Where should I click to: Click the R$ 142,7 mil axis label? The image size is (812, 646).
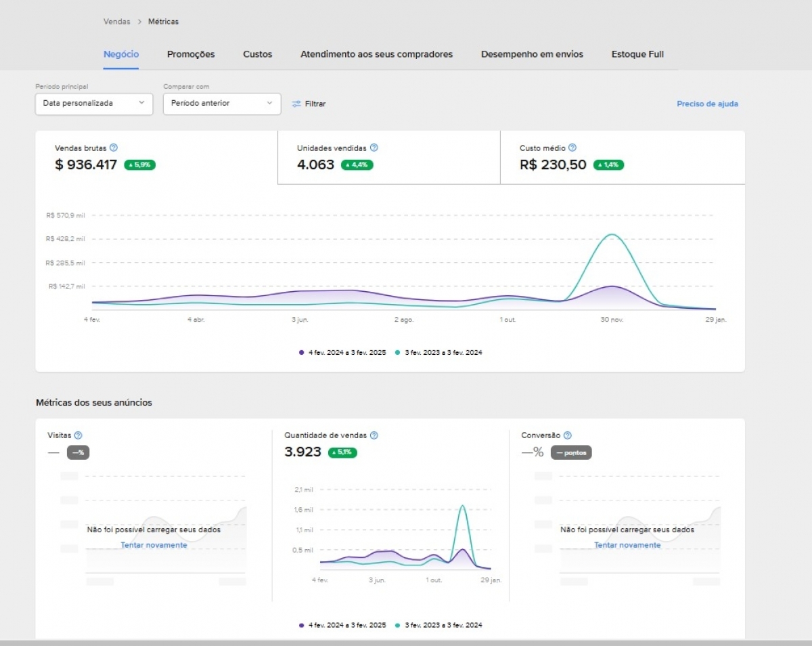pos(67,286)
